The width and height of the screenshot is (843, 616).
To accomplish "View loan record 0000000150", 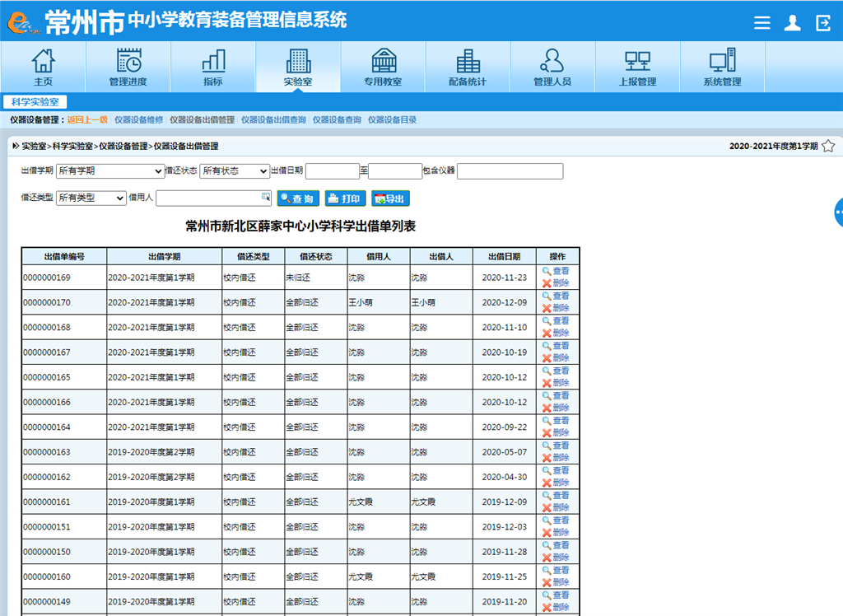I will tap(556, 545).
